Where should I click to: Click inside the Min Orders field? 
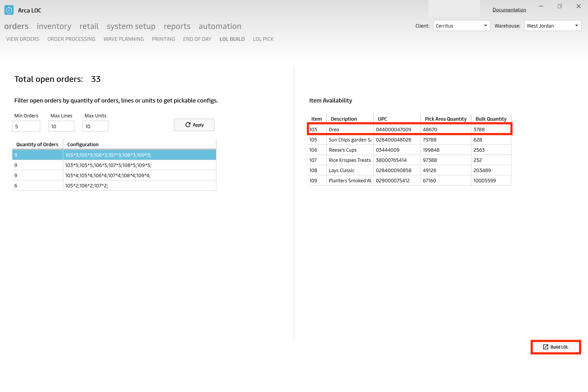pyautogui.click(x=26, y=126)
